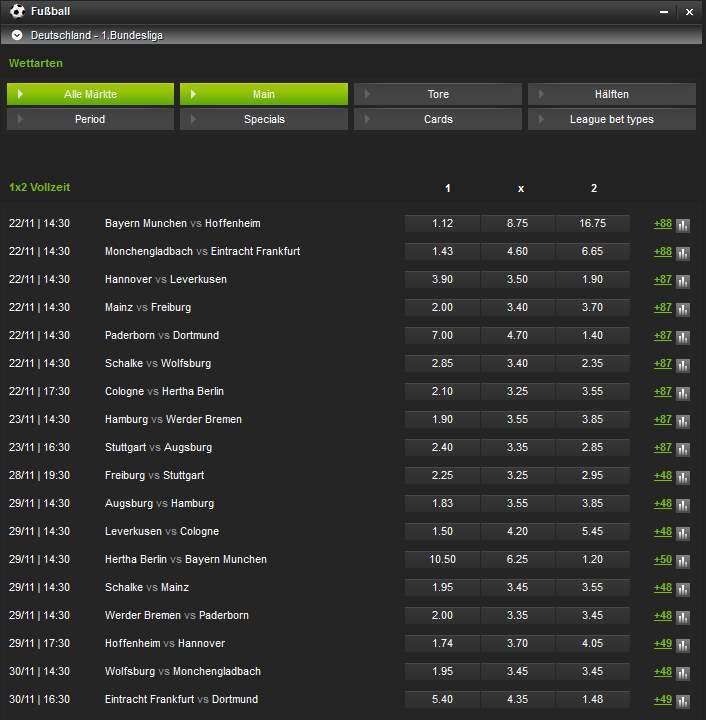The height and width of the screenshot is (720, 706).
Task: Open the League bet types filter
Action: click(x=612, y=119)
